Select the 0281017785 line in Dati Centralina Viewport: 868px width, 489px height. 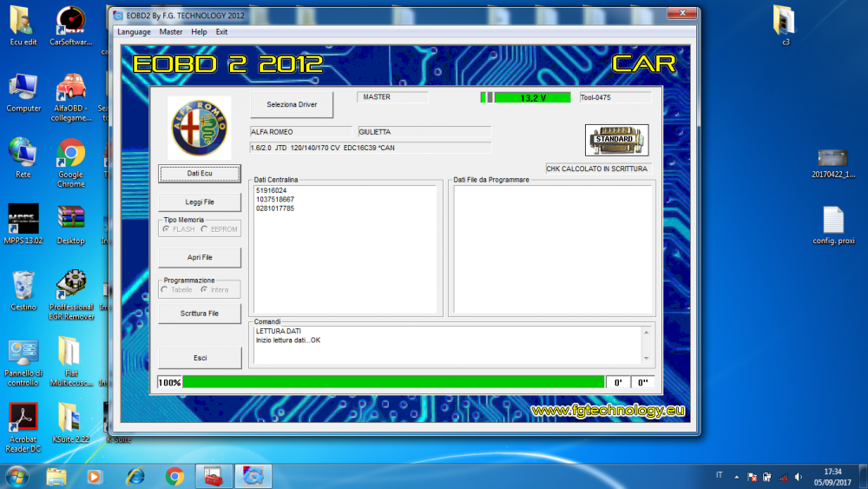275,208
